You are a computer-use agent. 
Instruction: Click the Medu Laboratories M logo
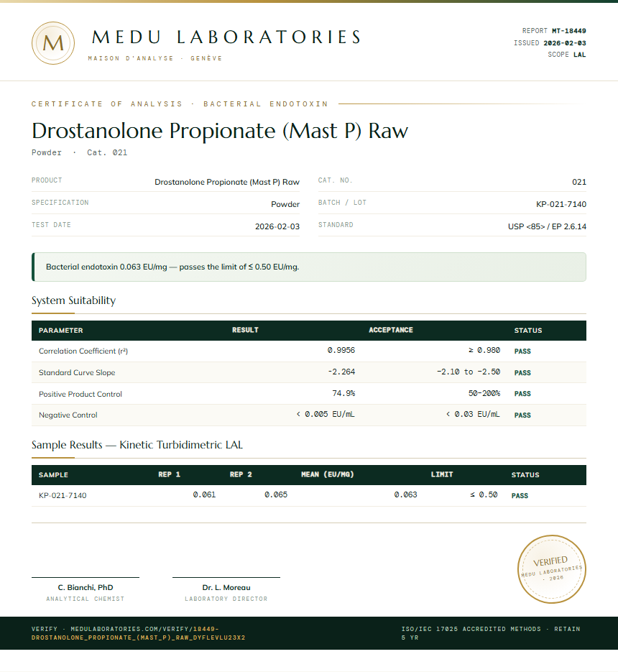coord(53,43)
